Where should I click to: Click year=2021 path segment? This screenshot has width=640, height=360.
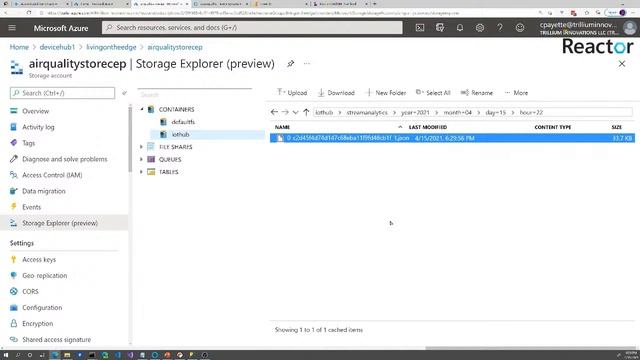415,112
